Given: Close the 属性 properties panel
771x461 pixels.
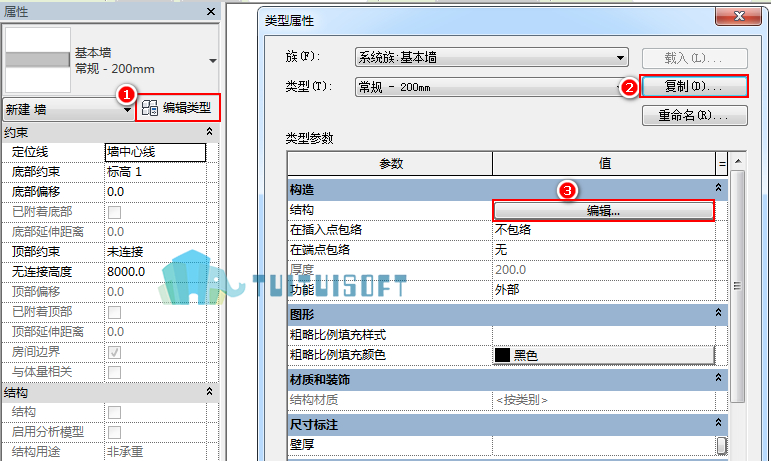Looking at the screenshot, I should pyautogui.click(x=211, y=11).
